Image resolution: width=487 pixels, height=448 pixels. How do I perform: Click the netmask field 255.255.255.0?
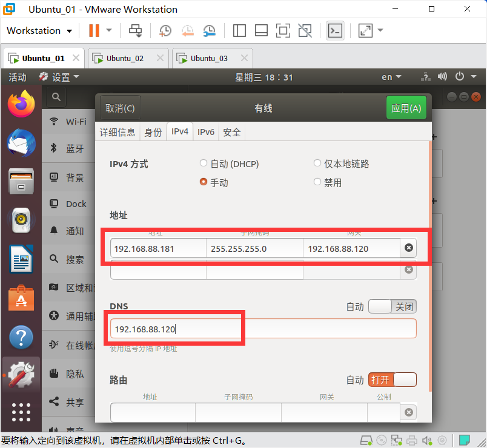point(254,248)
